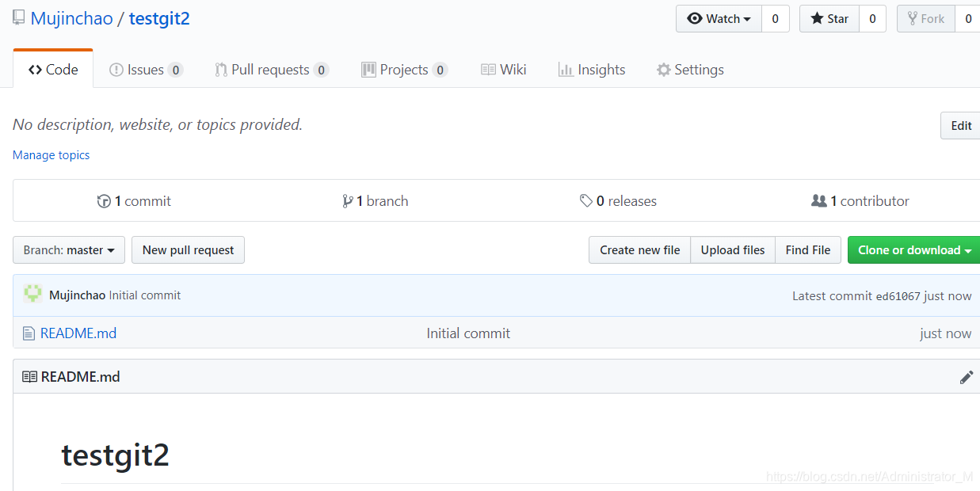Expand the Clone or download dropdown
The height and width of the screenshot is (491, 980).
[x=914, y=250]
